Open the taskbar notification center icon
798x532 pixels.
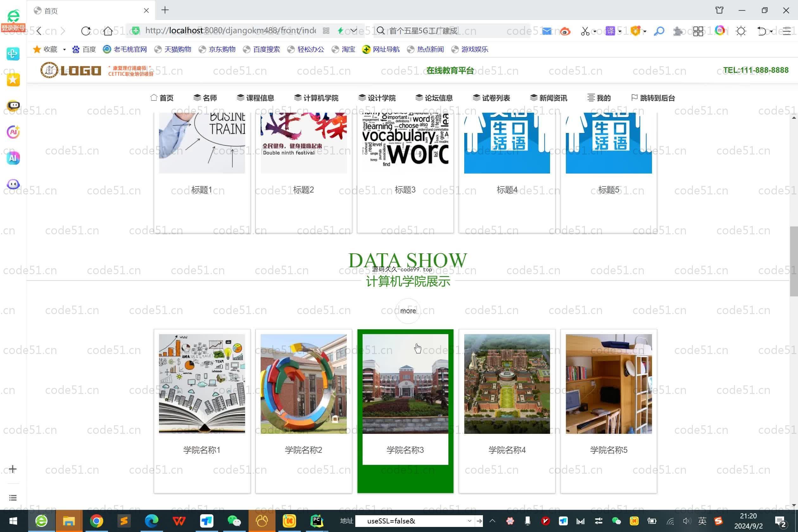click(780, 522)
